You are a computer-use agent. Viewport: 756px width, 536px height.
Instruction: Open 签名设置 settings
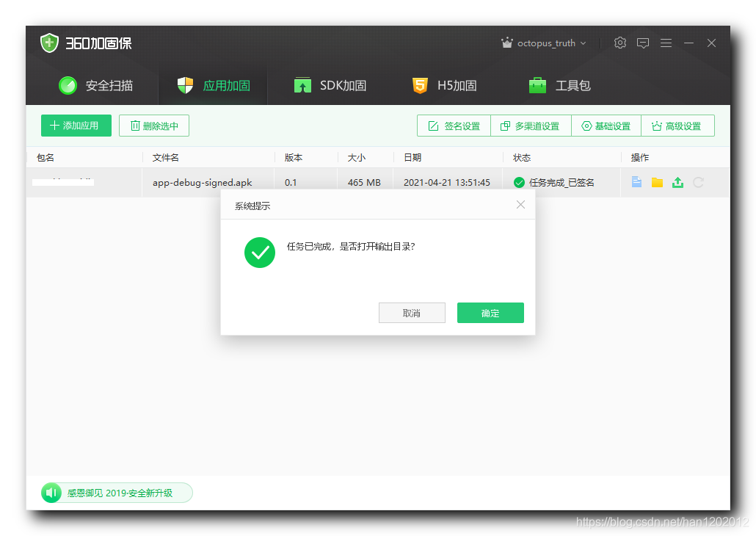[454, 126]
